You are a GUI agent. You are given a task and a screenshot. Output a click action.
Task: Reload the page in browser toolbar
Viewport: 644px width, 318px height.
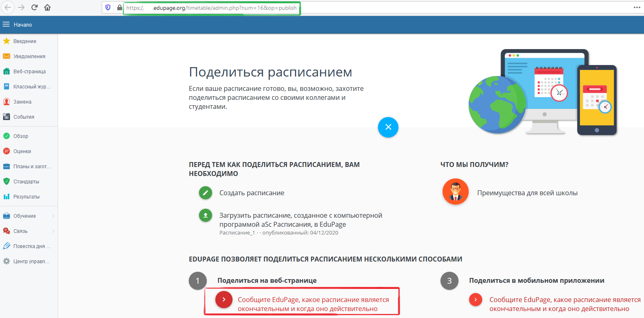[34, 7]
